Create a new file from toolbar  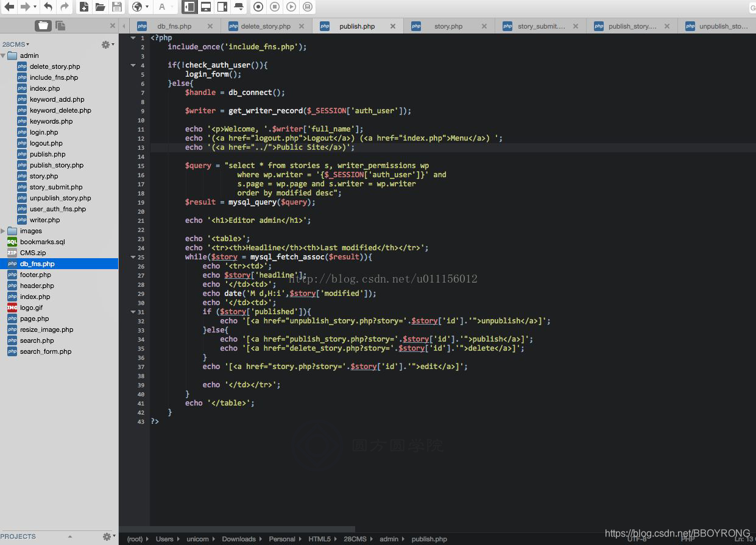click(84, 7)
